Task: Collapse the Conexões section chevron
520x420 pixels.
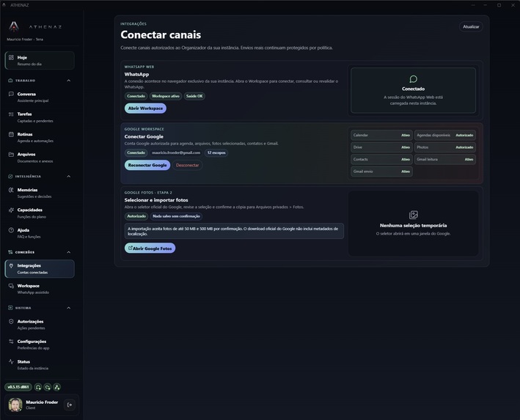Action: pos(69,252)
